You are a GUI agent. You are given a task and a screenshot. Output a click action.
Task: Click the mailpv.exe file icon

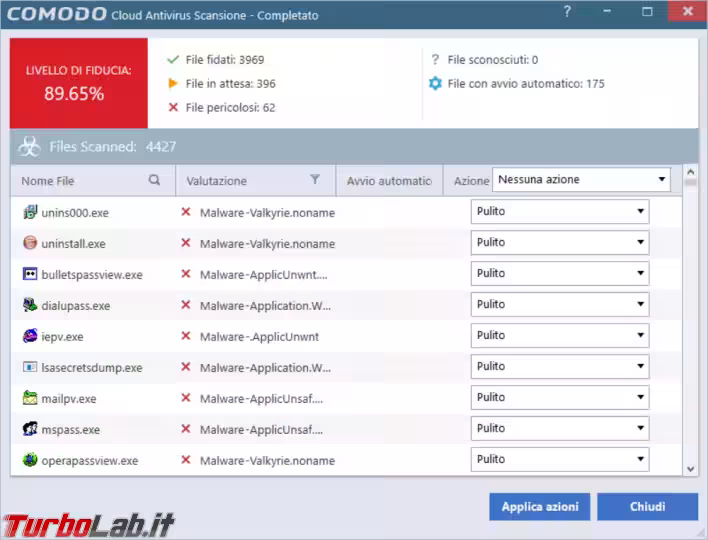pos(30,398)
